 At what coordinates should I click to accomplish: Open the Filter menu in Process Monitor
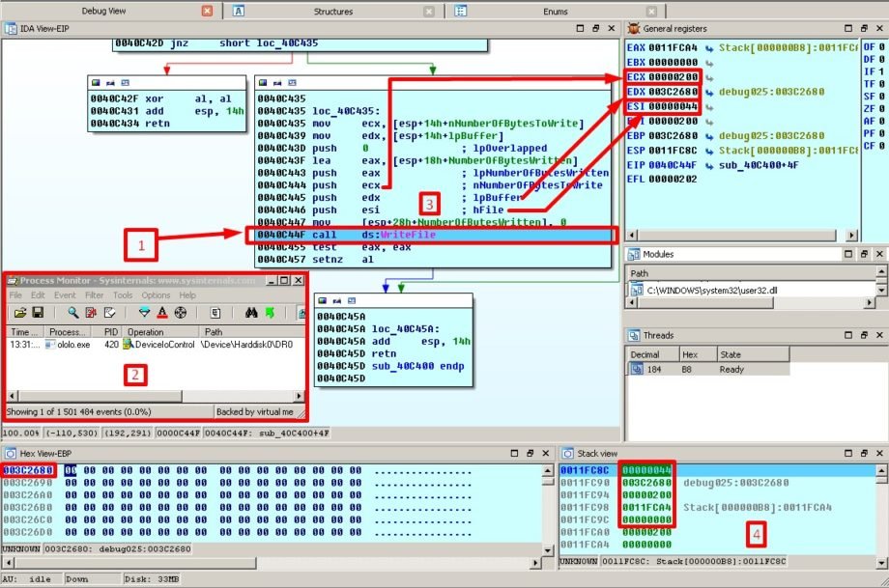click(x=94, y=295)
